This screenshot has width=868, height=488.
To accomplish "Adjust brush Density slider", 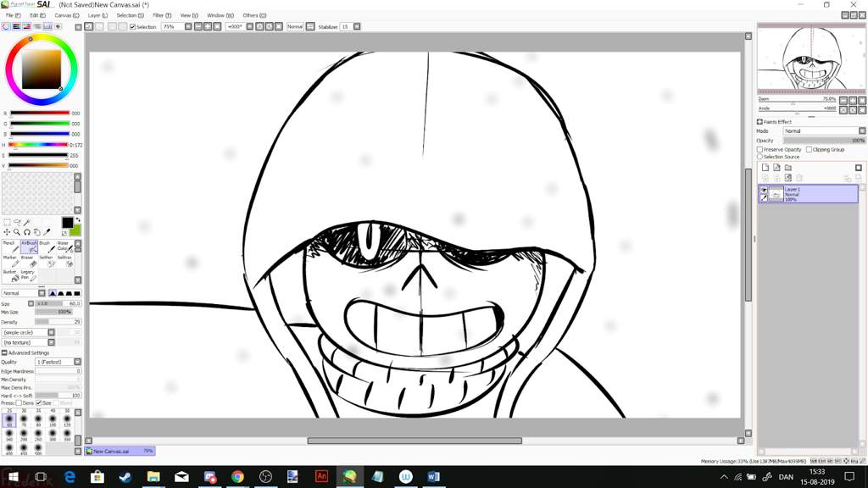I will 58,321.
